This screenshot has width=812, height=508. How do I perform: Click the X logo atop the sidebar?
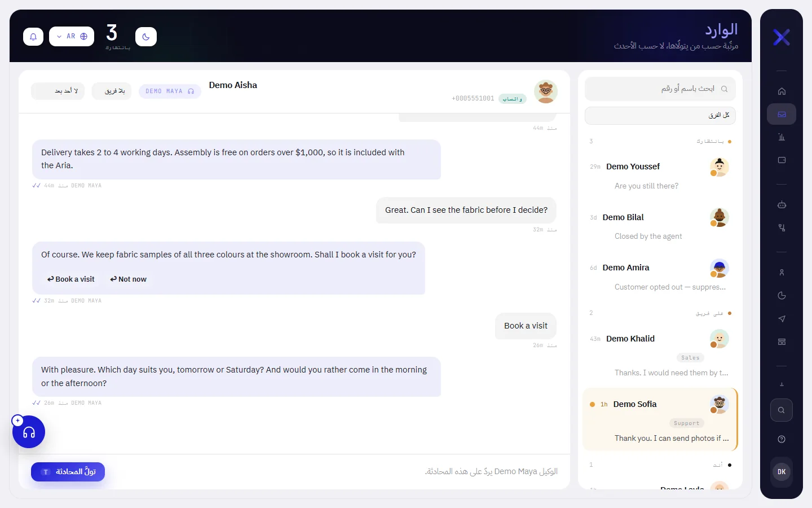[x=782, y=37]
